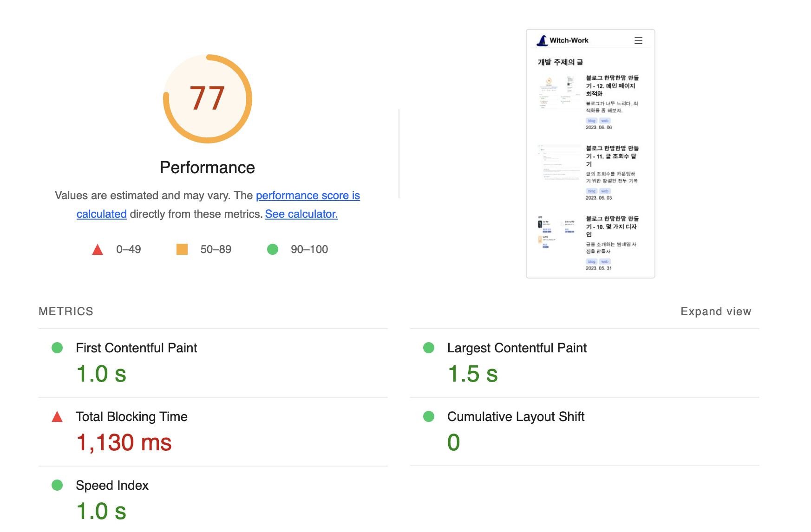Click the red triangle 0–49 legend icon
Image resolution: width=811 pixels, height=532 pixels.
pos(98,250)
